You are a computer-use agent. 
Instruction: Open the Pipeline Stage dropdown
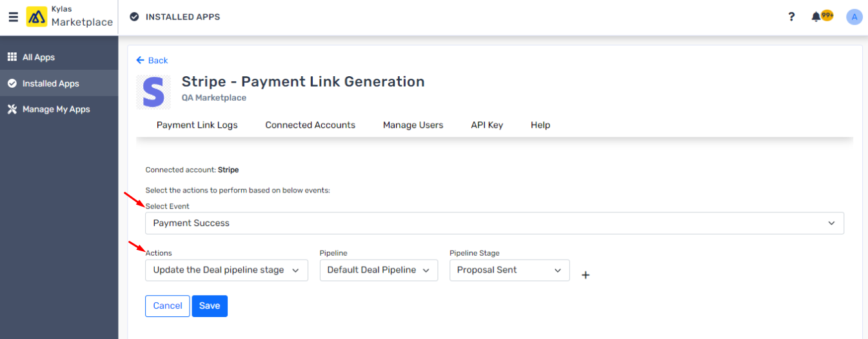click(x=509, y=270)
